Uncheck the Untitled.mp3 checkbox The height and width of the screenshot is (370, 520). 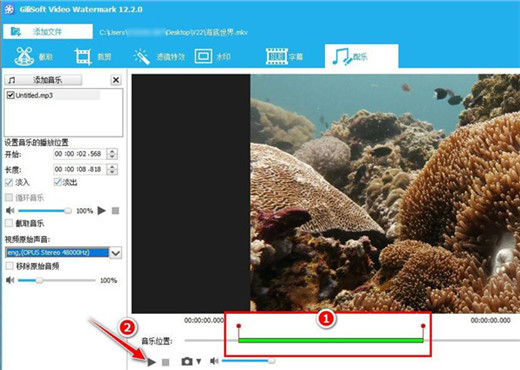pos(10,95)
